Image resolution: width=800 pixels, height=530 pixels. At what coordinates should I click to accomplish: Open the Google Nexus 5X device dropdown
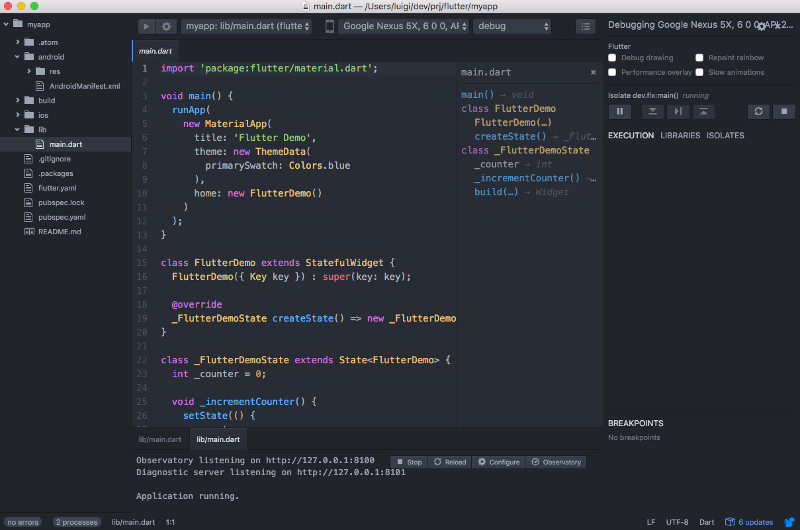[404, 26]
